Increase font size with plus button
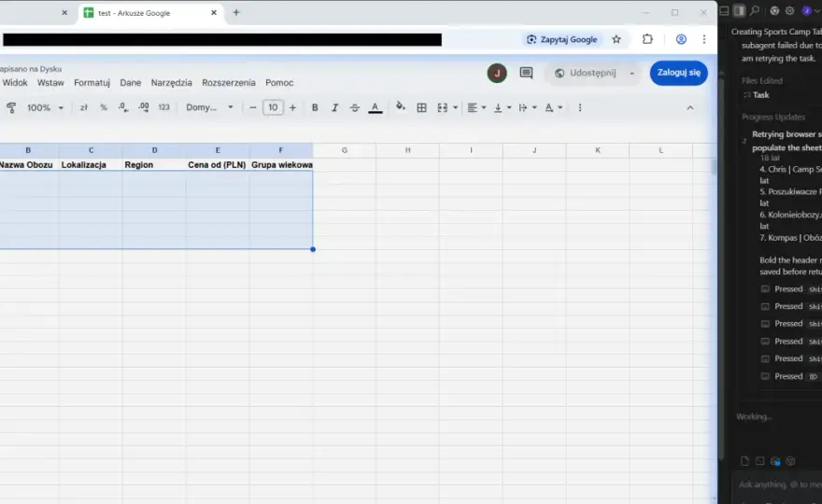Viewport: 822px width, 504px height. 292,107
